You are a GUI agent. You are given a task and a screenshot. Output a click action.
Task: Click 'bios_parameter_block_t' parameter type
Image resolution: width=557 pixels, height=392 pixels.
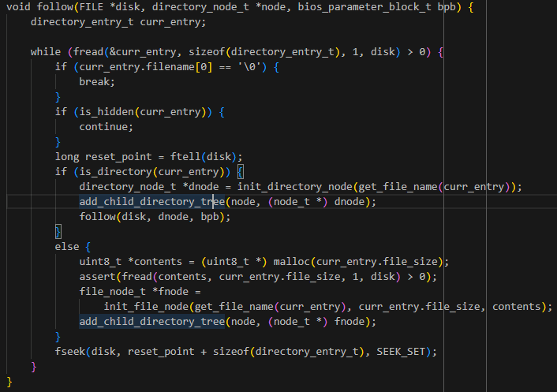pyautogui.click(x=364, y=7)
